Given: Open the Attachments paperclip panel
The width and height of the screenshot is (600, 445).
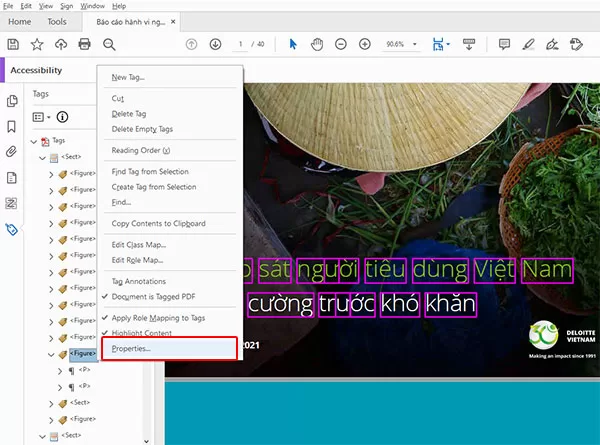Looking at the screenshot, I should [x=11, y=152].
